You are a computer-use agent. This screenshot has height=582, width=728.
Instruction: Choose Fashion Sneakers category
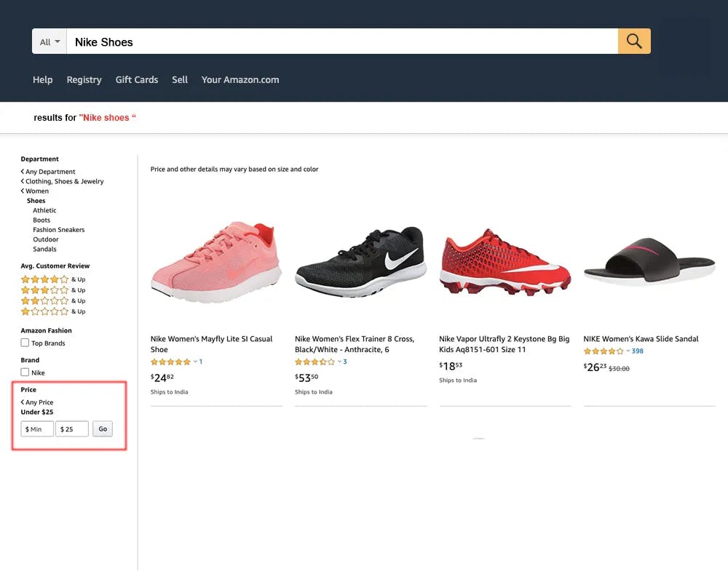(58, 230)
